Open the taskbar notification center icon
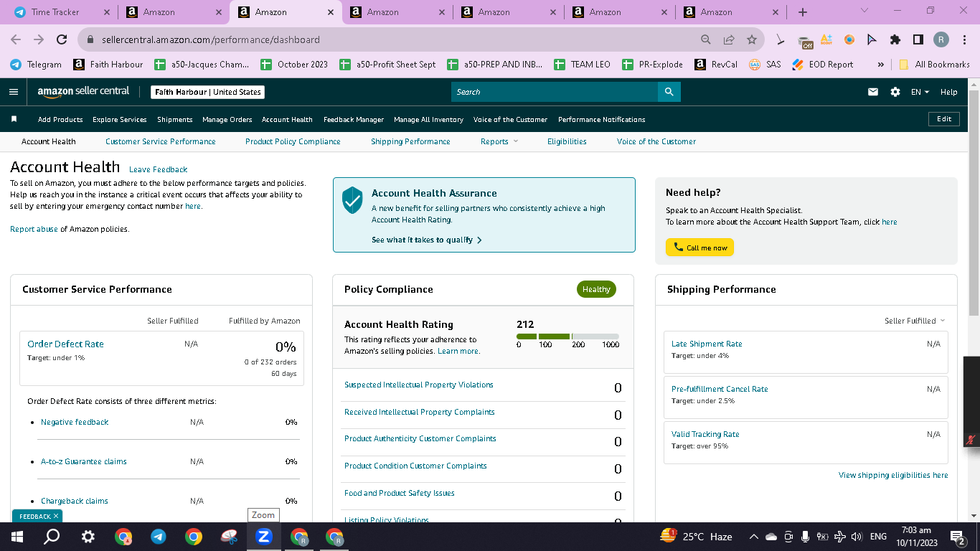 click(x=956, y=537)
